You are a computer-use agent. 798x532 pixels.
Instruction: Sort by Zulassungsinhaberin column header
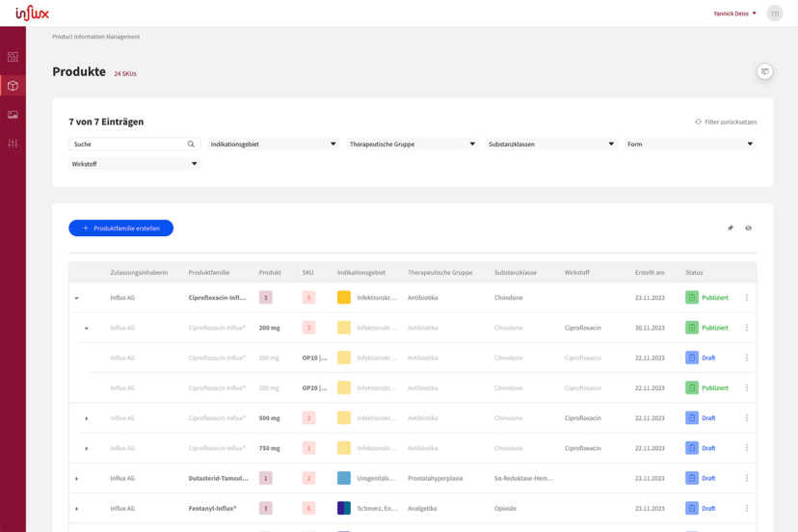pos(139,273)
